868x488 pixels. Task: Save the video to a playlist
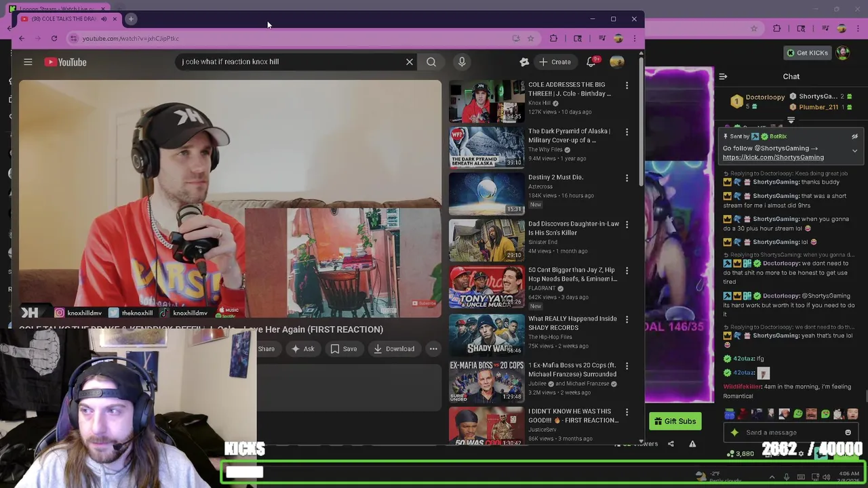(343, 349)
